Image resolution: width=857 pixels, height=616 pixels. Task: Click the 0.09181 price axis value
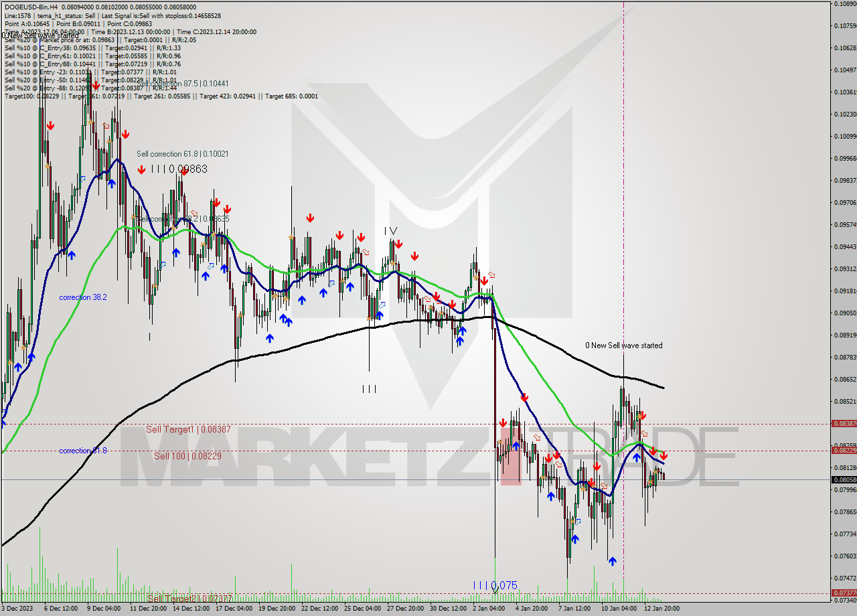click(844, 291)
